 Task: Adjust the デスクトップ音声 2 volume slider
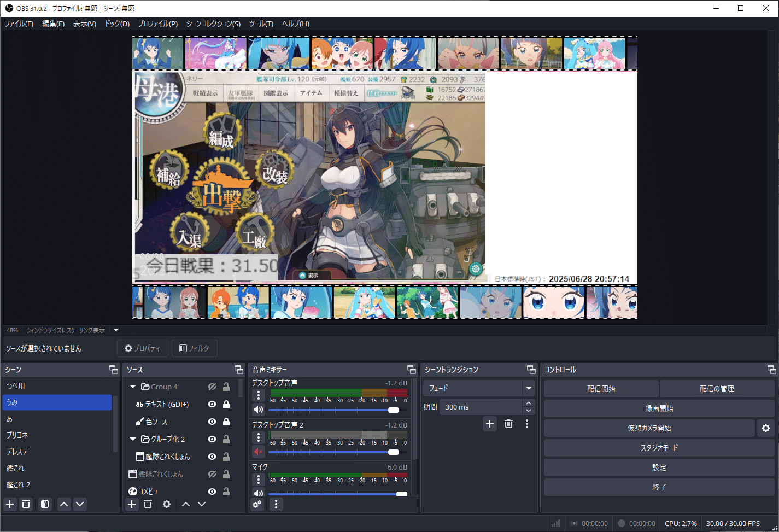click(338, 452)
